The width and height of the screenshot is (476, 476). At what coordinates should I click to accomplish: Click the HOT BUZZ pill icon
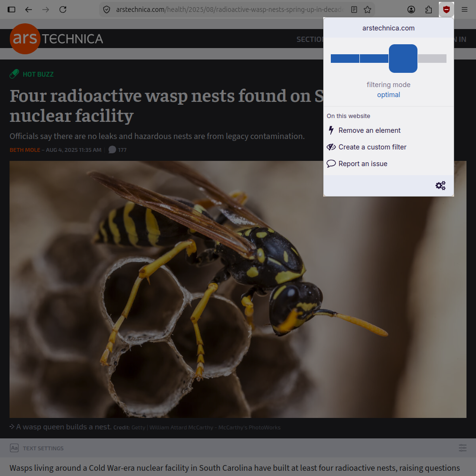14,74
